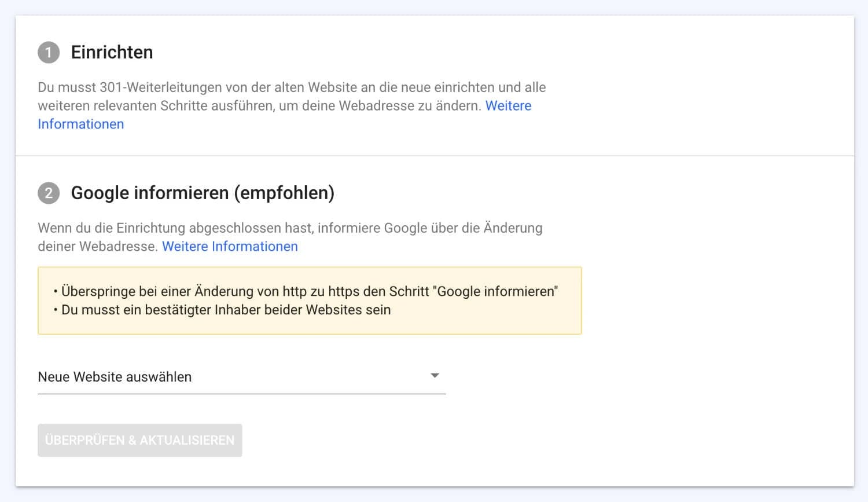Select the Einrichten section heading

(x=112, y=53)
